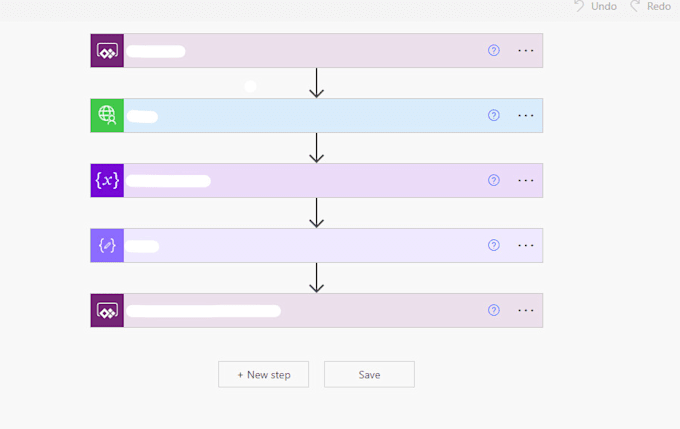Viewport: 680px width, 429px height.
Task: Click the green HTTP globe icon
Action: [107, 116]
